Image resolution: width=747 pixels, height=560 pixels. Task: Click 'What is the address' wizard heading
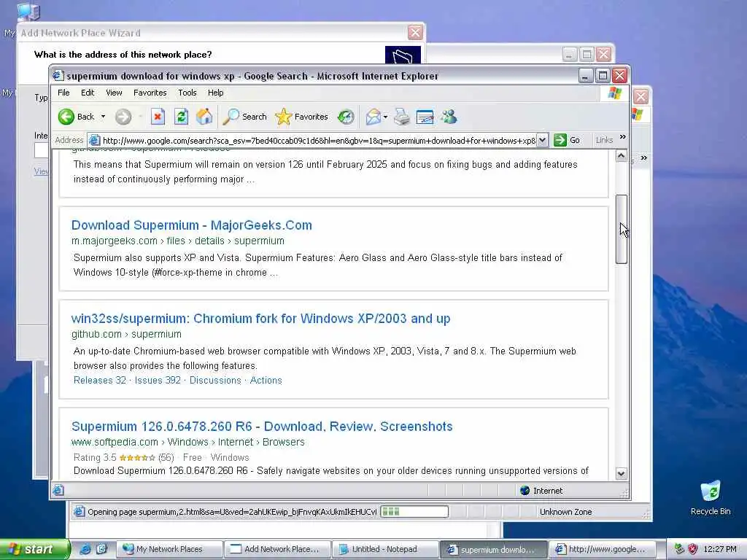[x=123, y=55]
